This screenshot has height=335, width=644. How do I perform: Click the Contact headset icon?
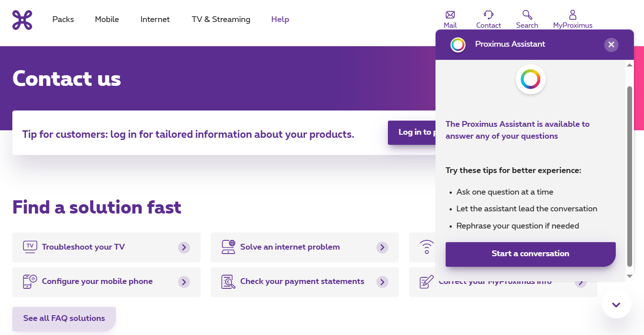(488, 15)
